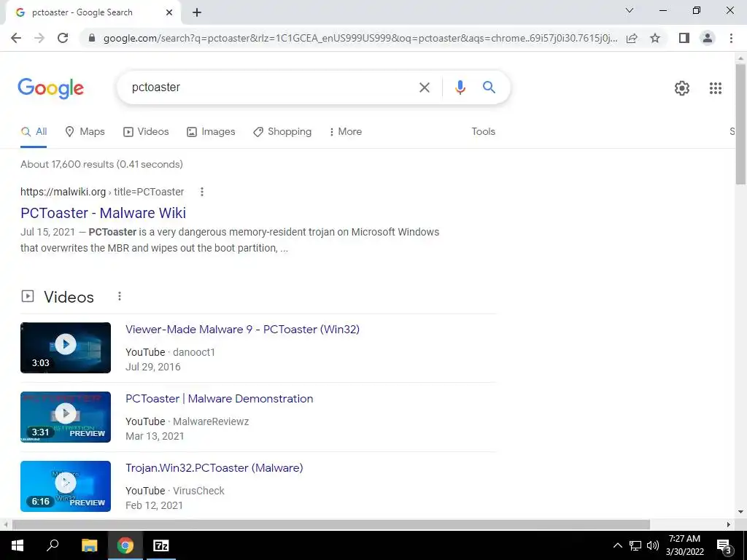Click the Chrome taskbar icon
The image size is (747, 560).
click(125, 545)
